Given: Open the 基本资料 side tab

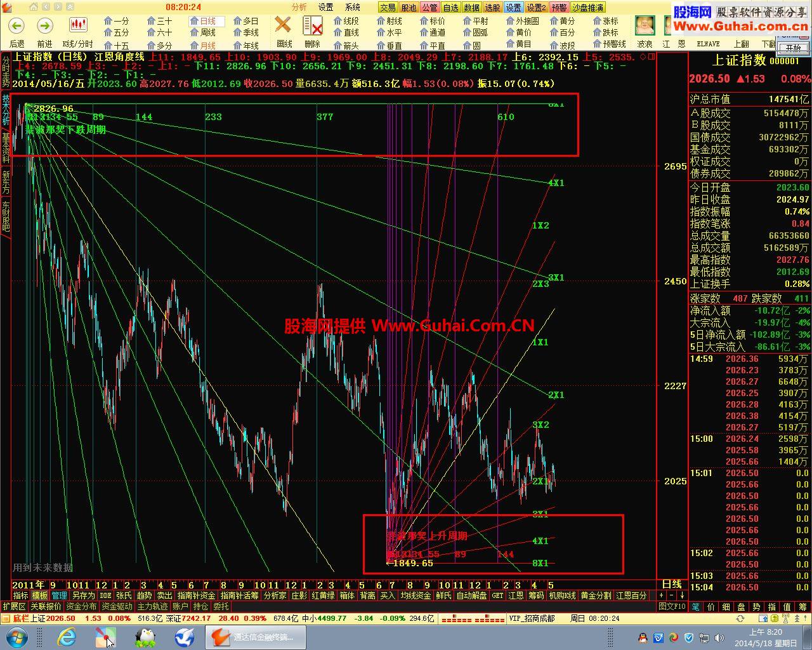Looking at the screenshot, I should 6,149.
